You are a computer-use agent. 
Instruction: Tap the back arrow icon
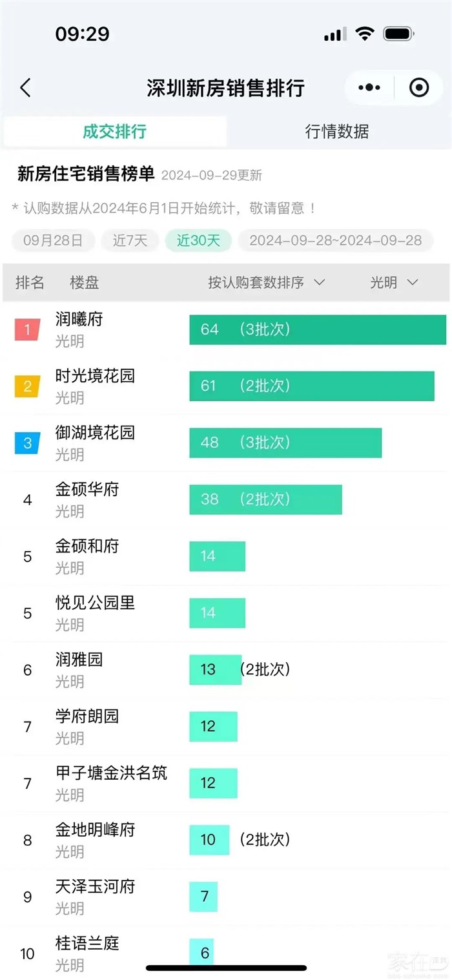click(x=26, y=88)
